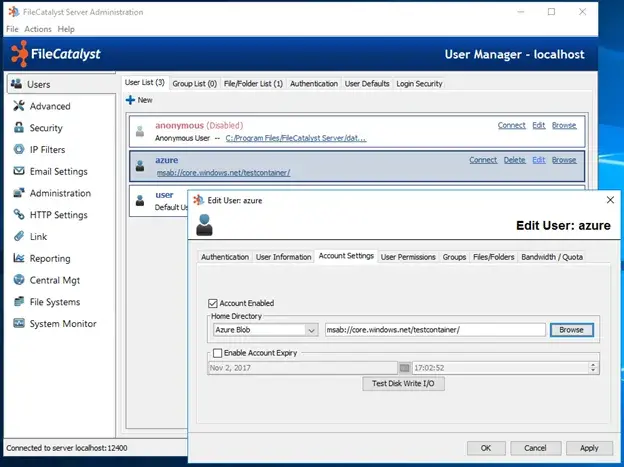624x467 pixels.
Task: Click the large avatar in Edit User dialog
Action: pyautogui.click(x=204, y=225)
